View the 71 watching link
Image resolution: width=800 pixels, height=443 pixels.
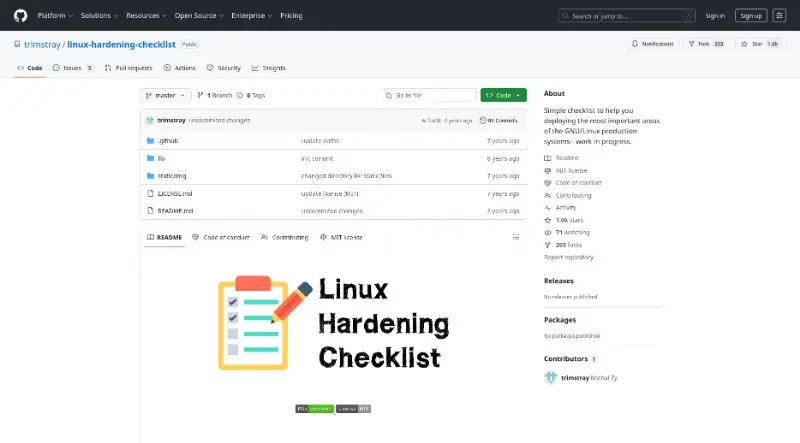point(567,232)
